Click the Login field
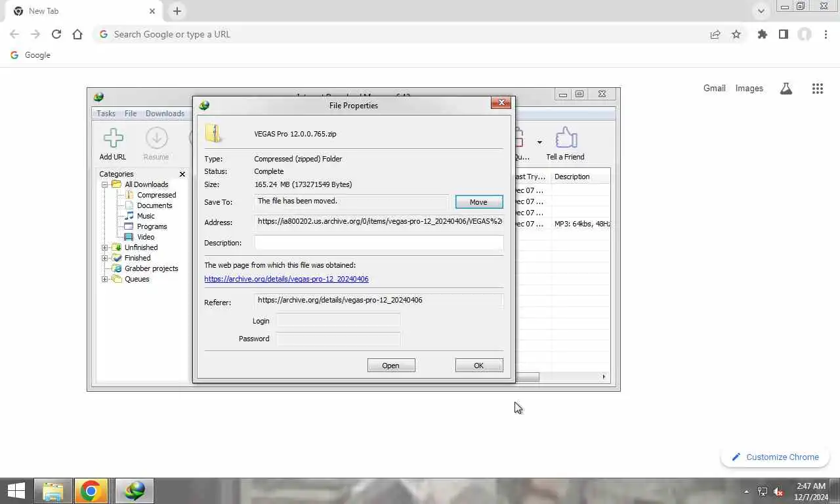This screenshot has height=504, width=840. [x=337, y=321]
